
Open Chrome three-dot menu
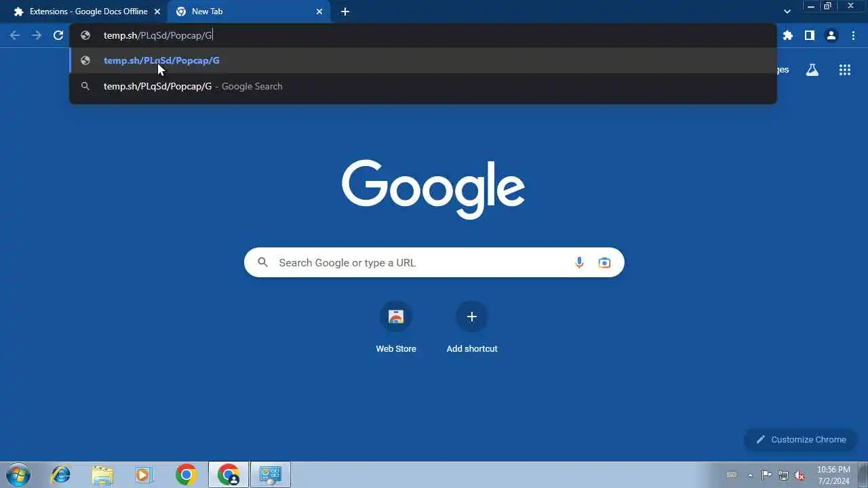click(x=853, y=35)
